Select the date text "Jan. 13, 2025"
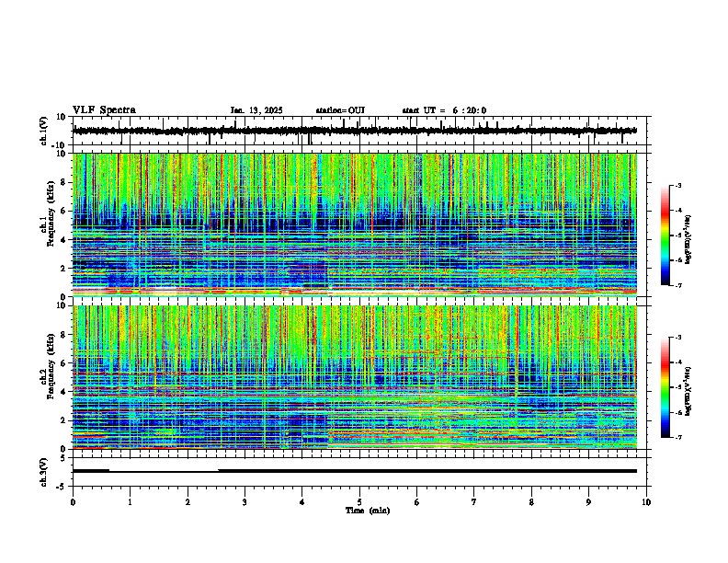 click(x=256, y=110)
